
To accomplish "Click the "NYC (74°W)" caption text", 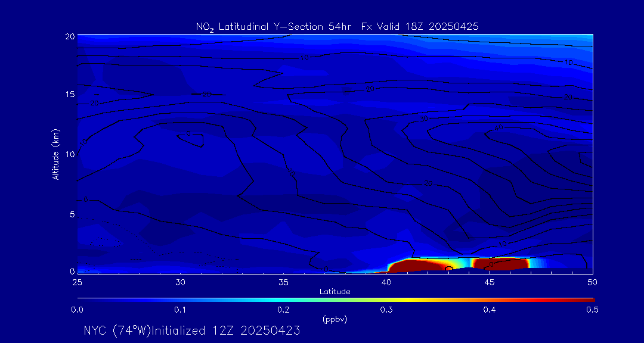I will tap(117, 330).
